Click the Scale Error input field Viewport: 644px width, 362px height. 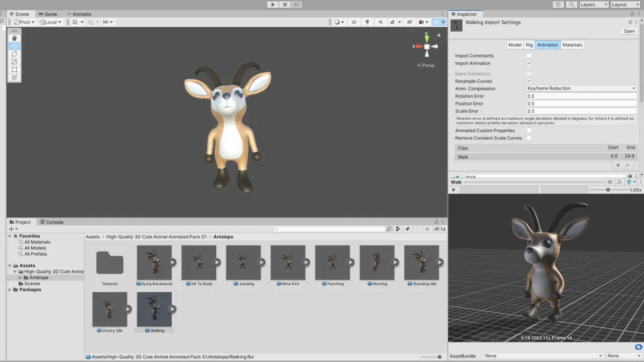(582, 111)
